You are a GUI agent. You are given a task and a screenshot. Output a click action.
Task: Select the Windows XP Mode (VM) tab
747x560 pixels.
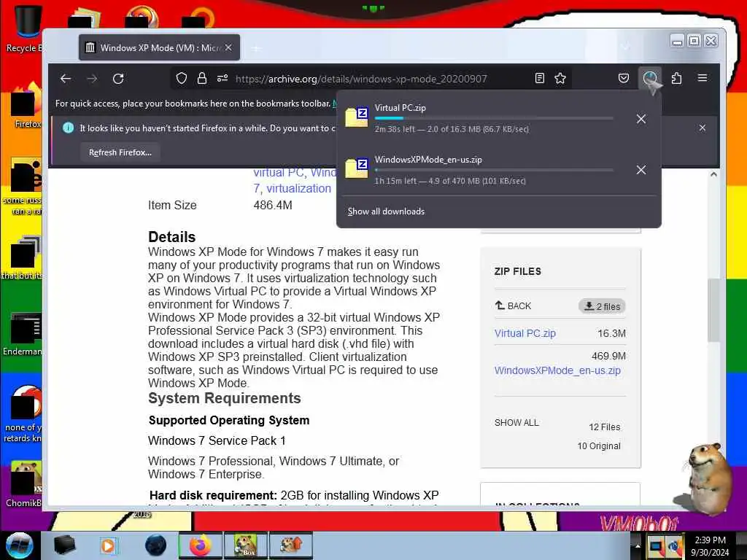159,47
